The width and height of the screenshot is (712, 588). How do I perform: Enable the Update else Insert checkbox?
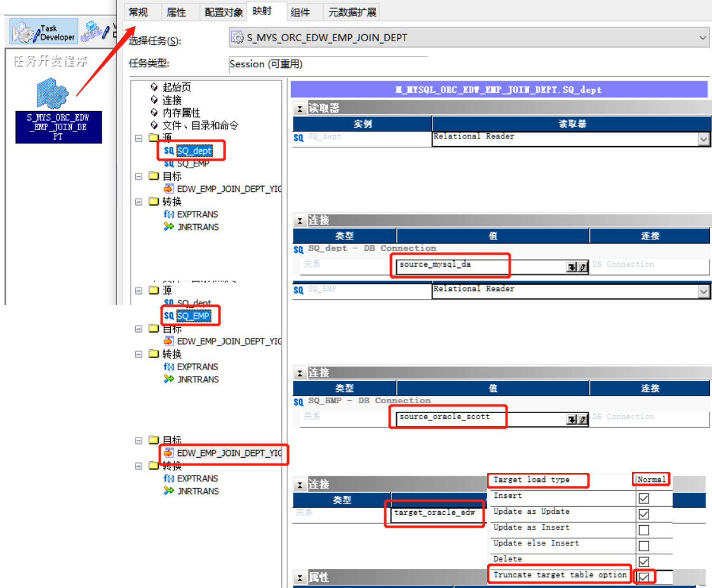[643, 545]
